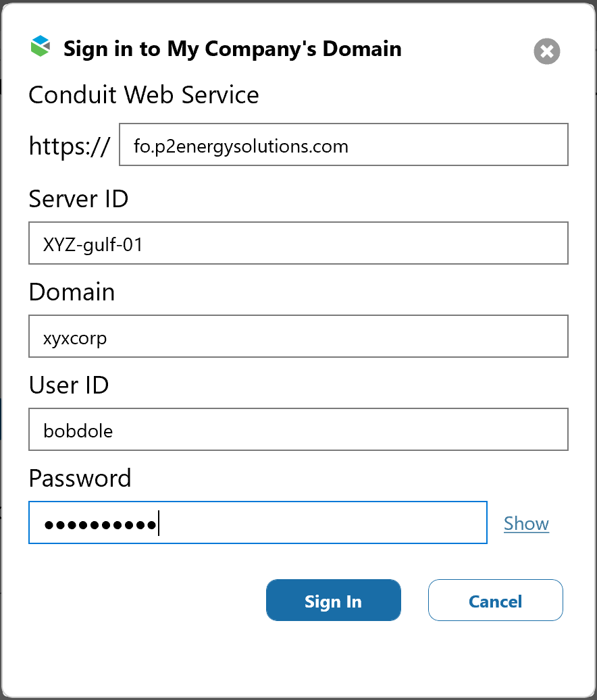Click the "Sign in to My Company's Domain" title

pyautogui.click(x=232, y=49)
